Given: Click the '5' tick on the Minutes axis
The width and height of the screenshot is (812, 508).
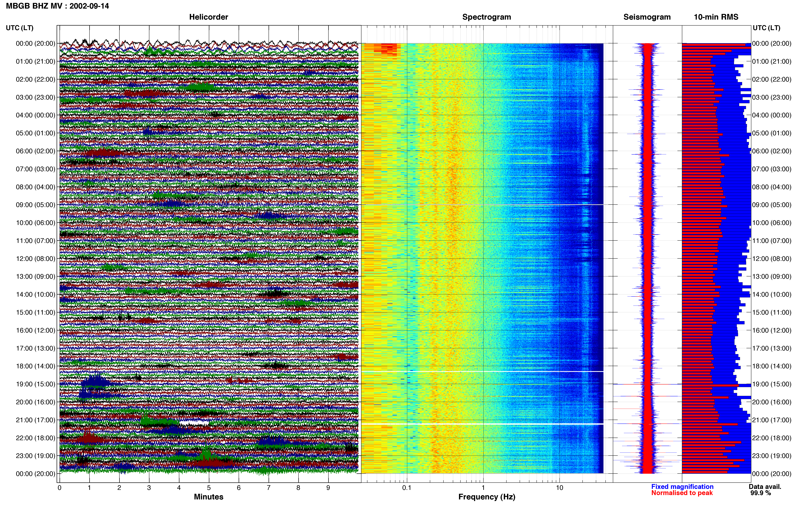Looking at the screenshot, I should click(209, 488).
